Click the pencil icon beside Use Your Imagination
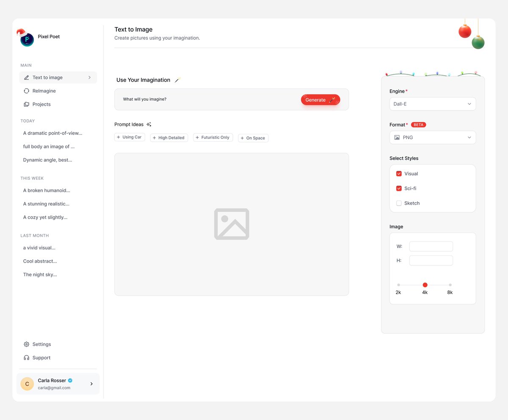Screen dimensions: 508x420 (177, 80)
